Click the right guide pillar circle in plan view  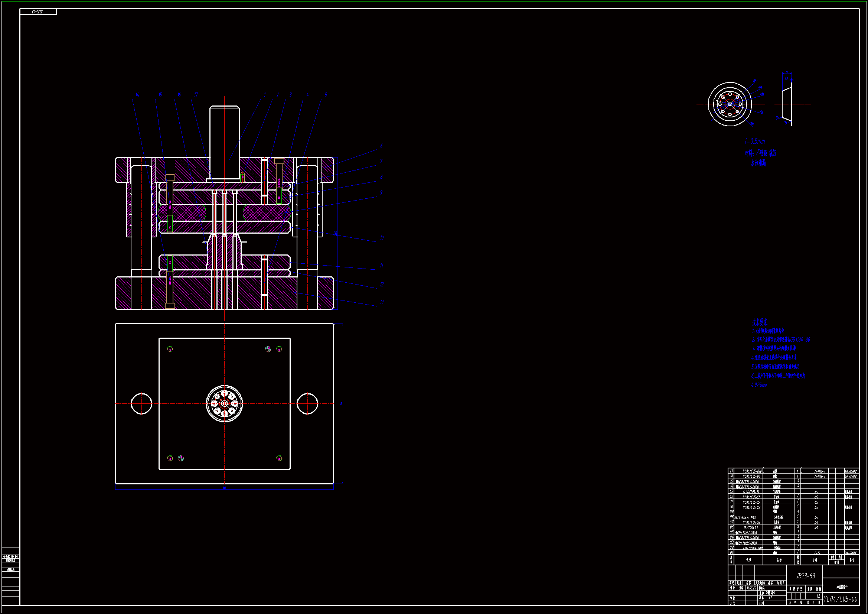pyautogui.click(x=307, y=403)
